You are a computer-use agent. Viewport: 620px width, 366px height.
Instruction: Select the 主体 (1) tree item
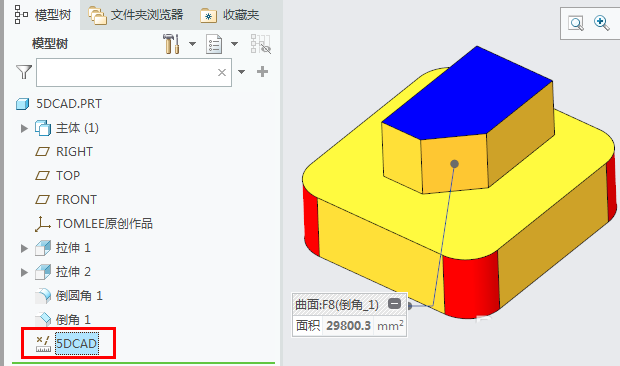(78, 128)
